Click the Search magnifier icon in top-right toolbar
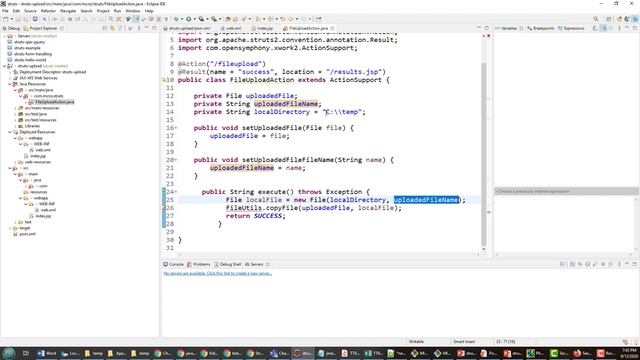The width and height of the screenshot is (640, 360). 596,19
